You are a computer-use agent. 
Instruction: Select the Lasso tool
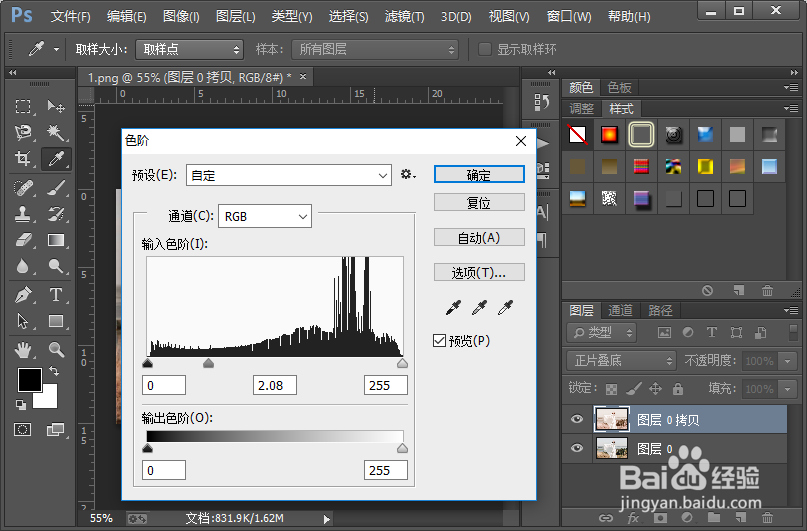pyautogui.click(x=23, y=133)
